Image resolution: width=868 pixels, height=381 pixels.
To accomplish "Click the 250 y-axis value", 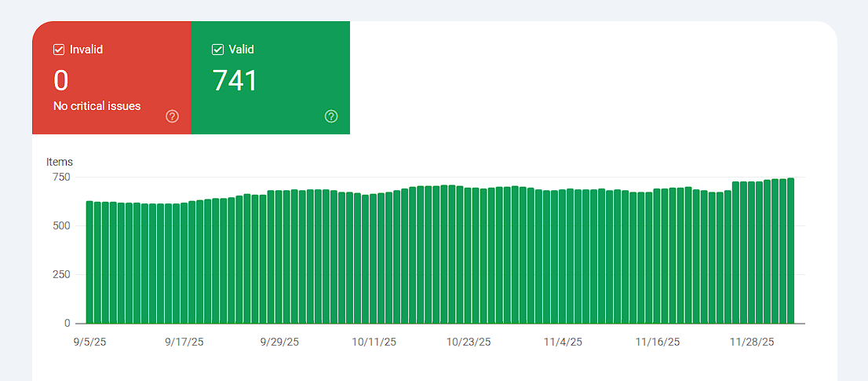I will 61,275.
